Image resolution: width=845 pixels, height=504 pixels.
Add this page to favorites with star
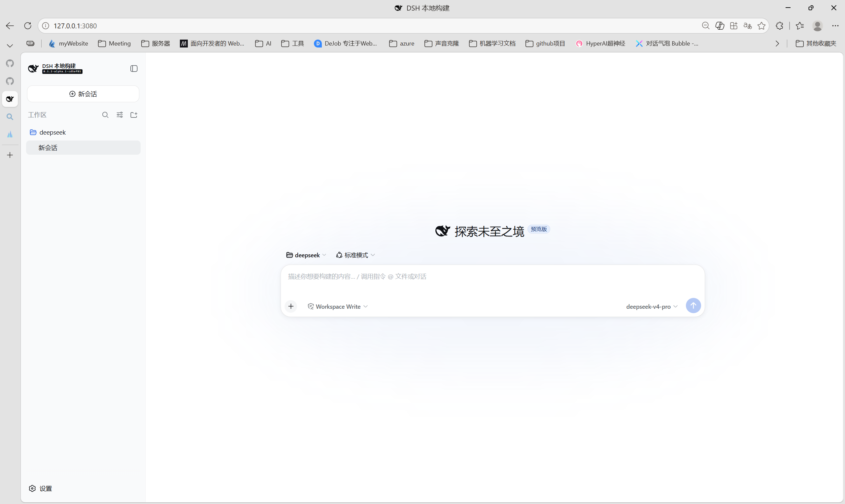(x=762, y=26)
